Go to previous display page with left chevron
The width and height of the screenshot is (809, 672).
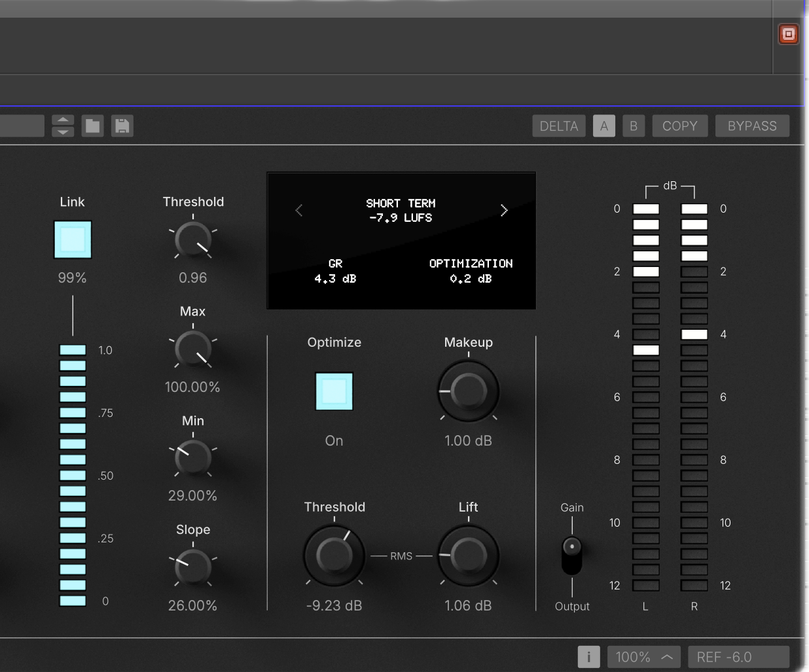(299, 210)
